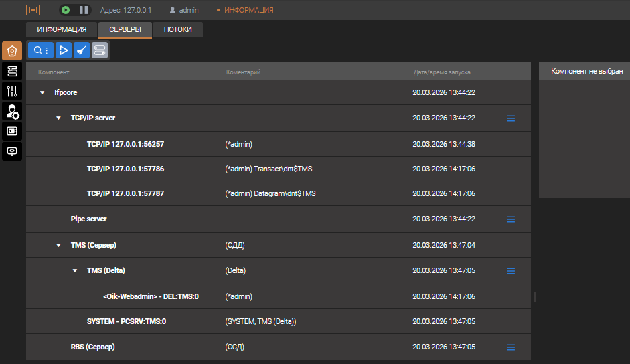Toggle the gray server view toolbar button
The height and width of the screenshot is (364, 630).
pos(99,50)
